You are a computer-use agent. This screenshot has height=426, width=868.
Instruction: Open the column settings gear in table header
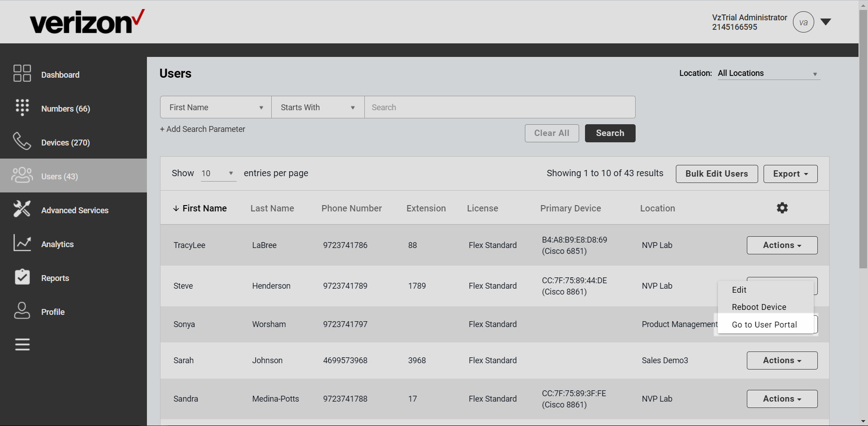pyautogui.click(x=783, y=208)
